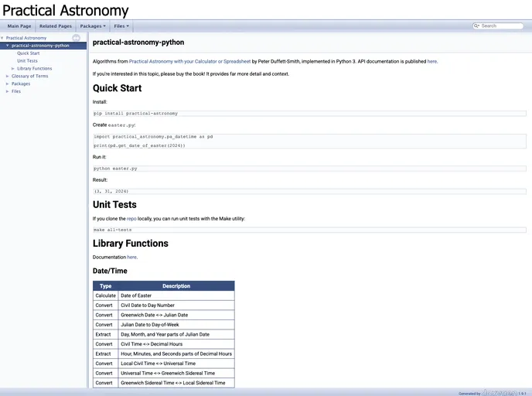Click the 'Library Functions' section heading
Image resolution: width=532 pixels, height=396 pixels.
coord(131,244)
